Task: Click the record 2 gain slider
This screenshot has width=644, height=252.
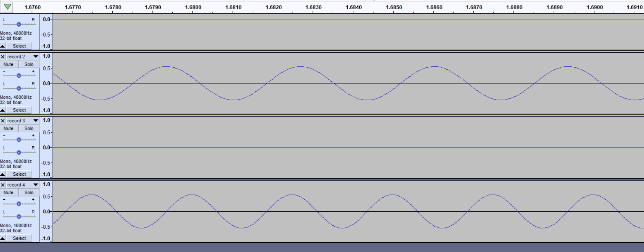Action: (x=19, y=75)
